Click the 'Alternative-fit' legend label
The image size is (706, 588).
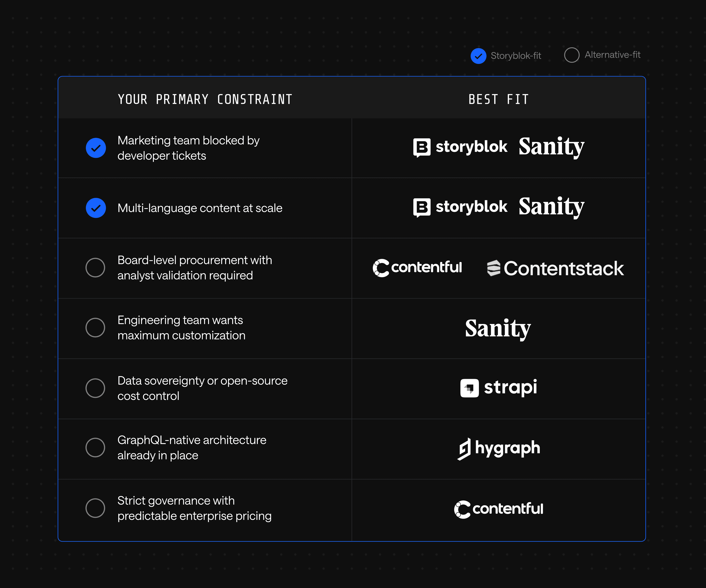click(612, 55)
